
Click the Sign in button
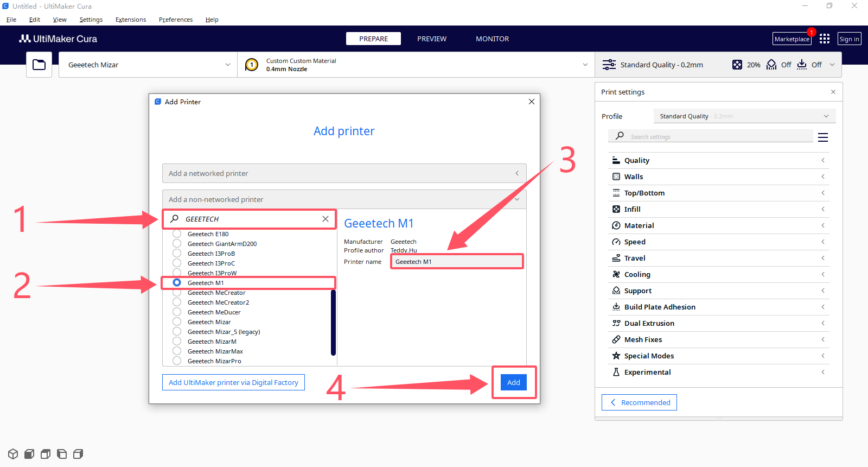(x=850, y=39)
